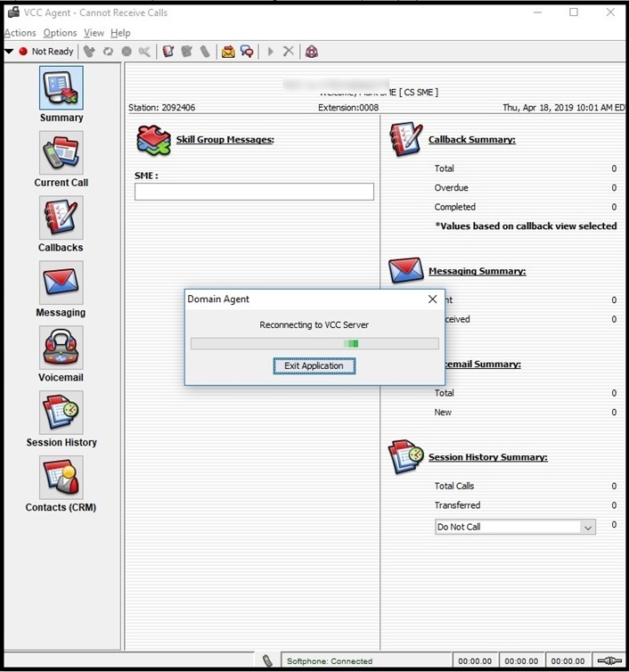Open the callback notebook toolbar icon
This screenshot has width=629, height=672.
(x=168, y=52)
